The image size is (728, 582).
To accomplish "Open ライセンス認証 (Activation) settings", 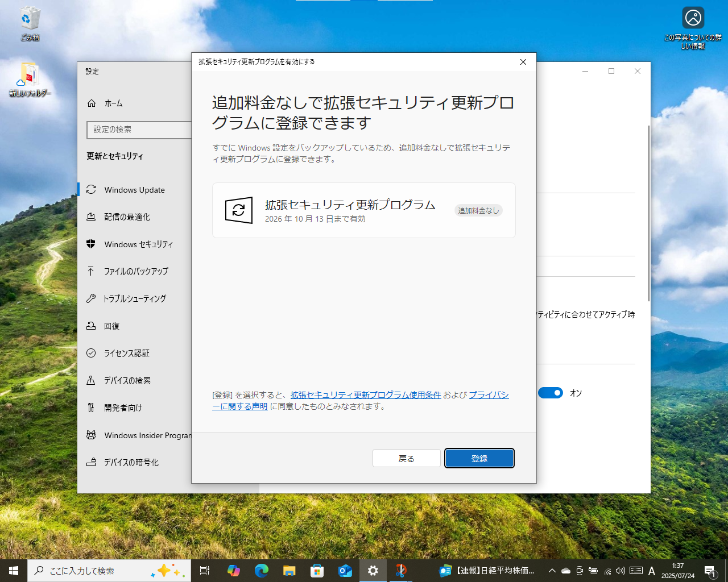I will (126, 353).
